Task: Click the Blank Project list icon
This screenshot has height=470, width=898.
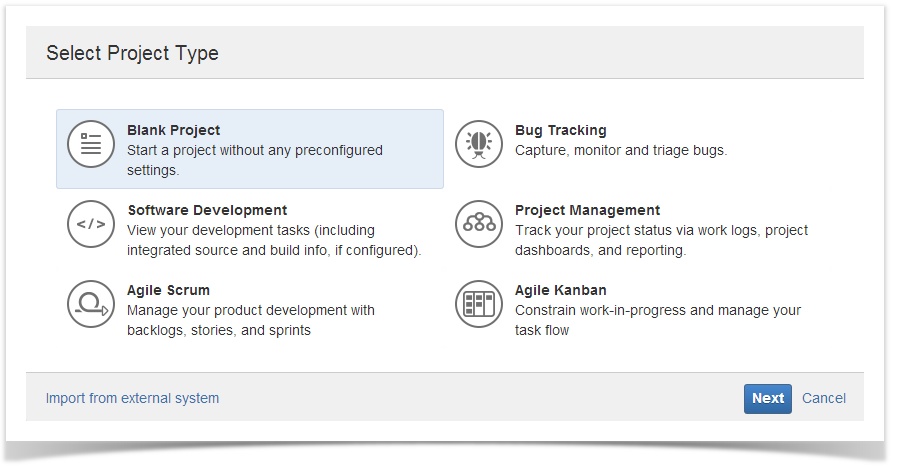Action: point(91,144)
